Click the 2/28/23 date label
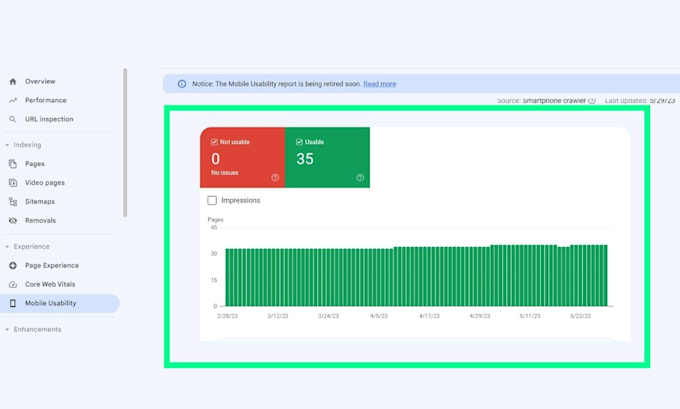This screenshot has height=409, width=680. coord(227,316)
